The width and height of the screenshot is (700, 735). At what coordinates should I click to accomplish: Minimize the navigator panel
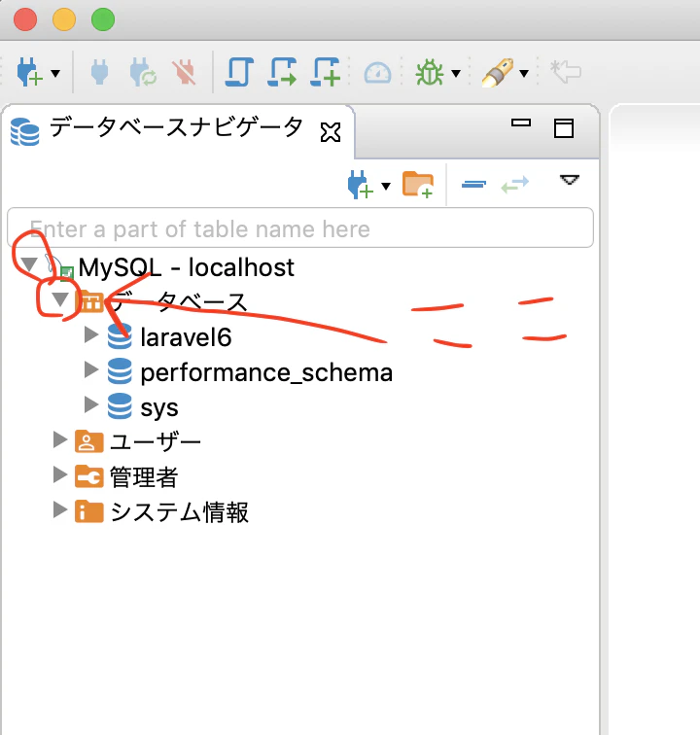coord(520,122)
